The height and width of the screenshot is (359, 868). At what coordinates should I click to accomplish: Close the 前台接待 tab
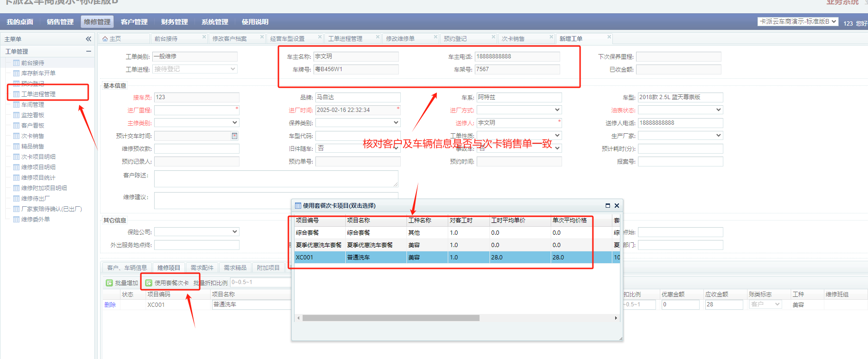coord(204,37)
